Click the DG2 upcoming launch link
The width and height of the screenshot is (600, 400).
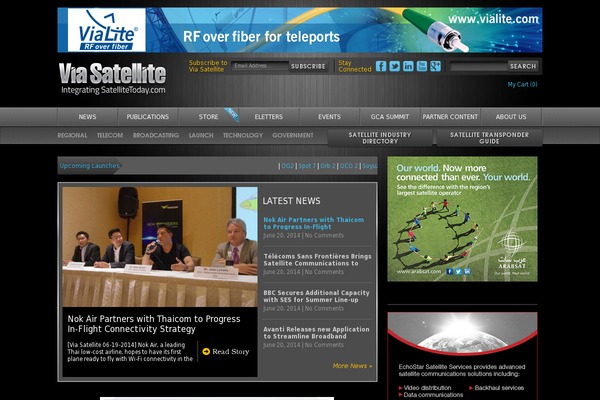coord(287,166)
